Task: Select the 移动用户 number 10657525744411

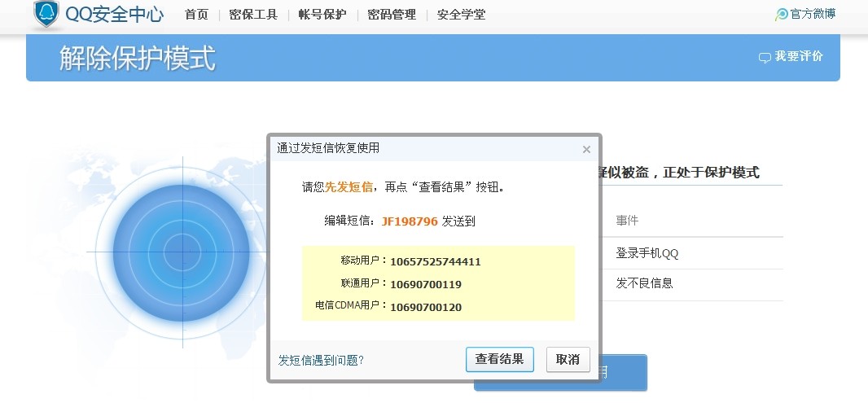Action: tap(436, 262)
